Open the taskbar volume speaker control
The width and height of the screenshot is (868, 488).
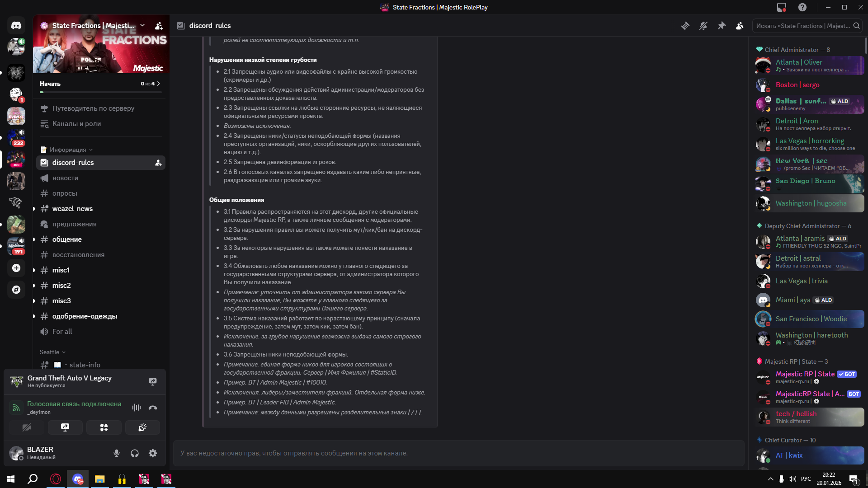[792, 479]
